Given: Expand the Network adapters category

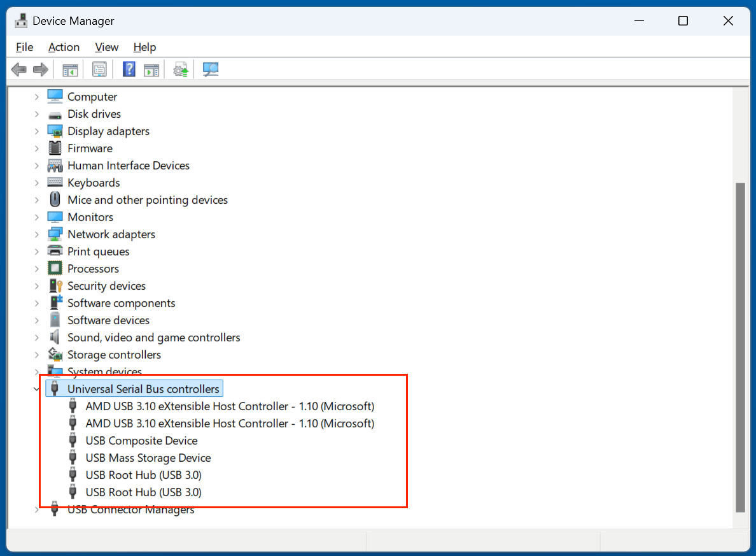Looking at the screenshot, I should [x=36, y=234].
